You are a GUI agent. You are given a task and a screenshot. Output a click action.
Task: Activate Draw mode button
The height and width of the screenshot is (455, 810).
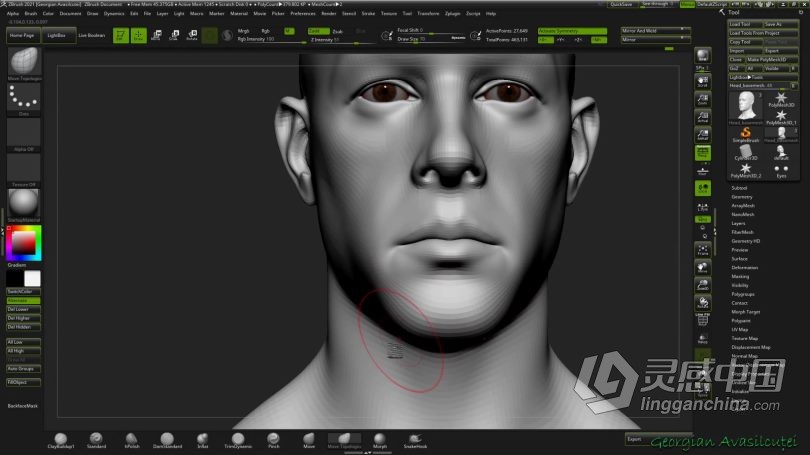pos(138,35)
